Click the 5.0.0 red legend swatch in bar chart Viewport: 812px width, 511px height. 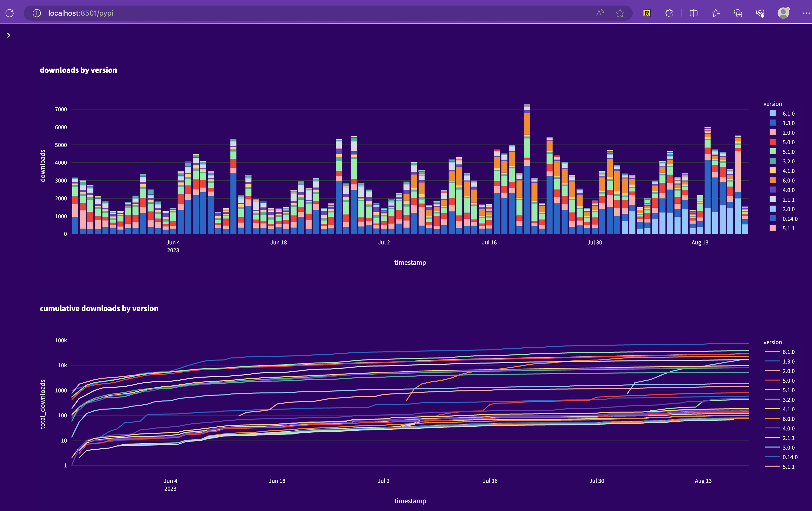click(772, 142)
